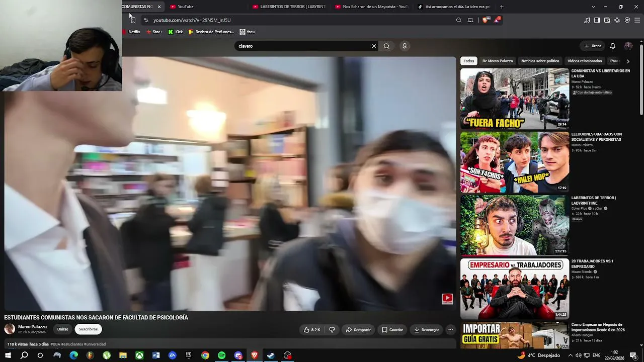The width and height of the screenshot is (644, 362).
Task: Open Brave VPN shield icon
Action: [627, 20]
